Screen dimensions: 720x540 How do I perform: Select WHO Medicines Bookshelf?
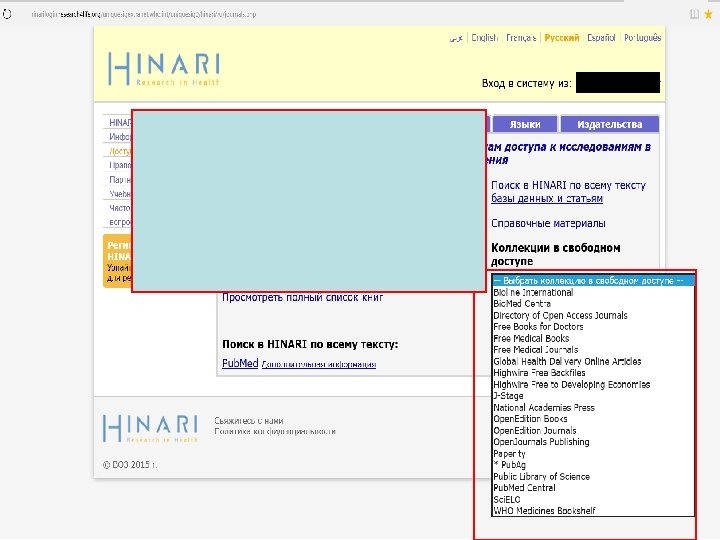pos(593,511)
